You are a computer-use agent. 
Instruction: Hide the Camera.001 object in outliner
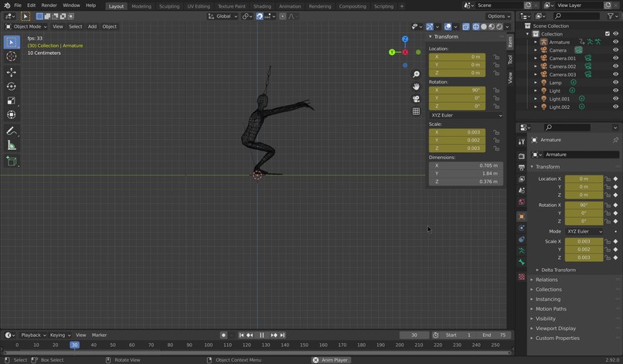point(615,59)
